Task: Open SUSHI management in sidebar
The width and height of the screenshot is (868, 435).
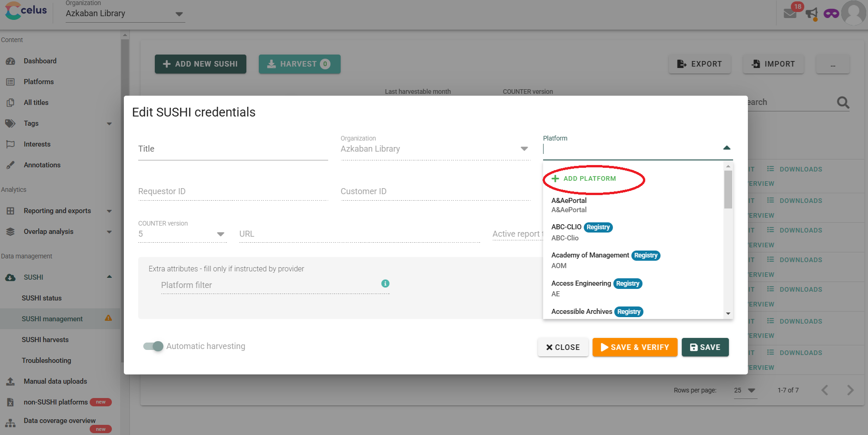Action: tap(52, 319)
